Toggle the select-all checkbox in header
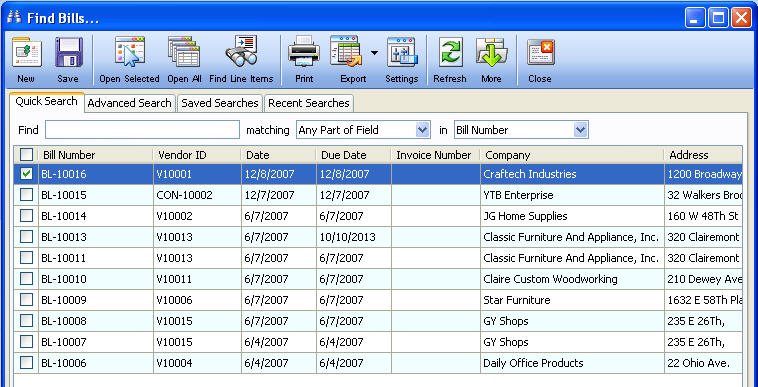 tap(27, 155)
